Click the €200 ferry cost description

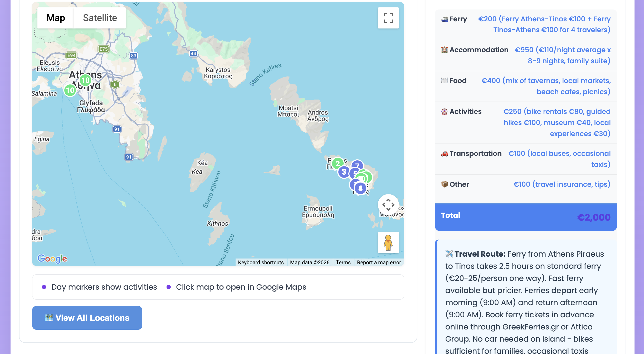(x=544, y=24)
